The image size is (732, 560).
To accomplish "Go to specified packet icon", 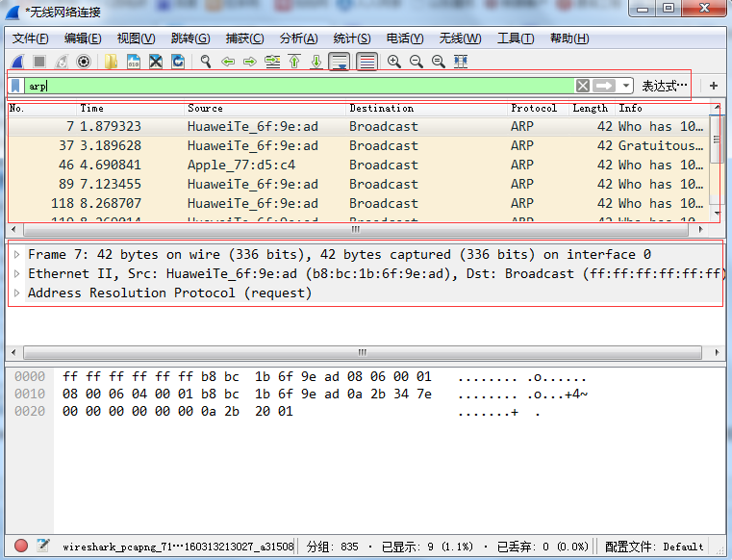I will click(272, 62).
